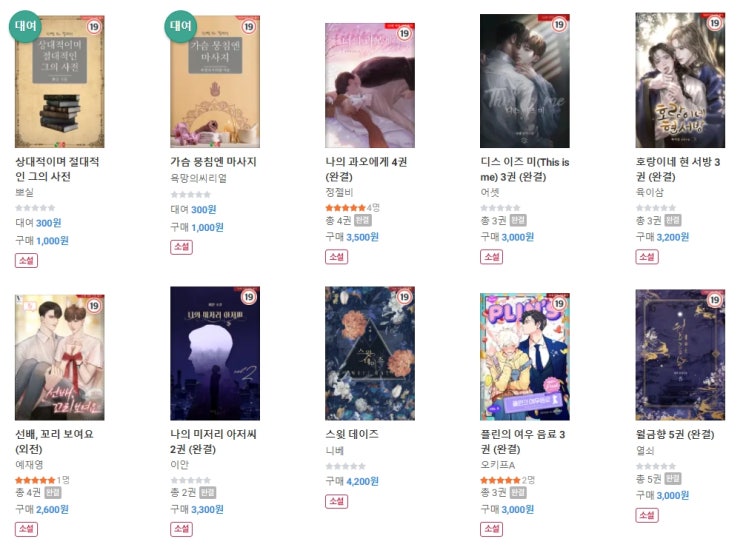Open the 플린의 여우 음료 cover image
The image size is (743, 553).
coord(525,357)
